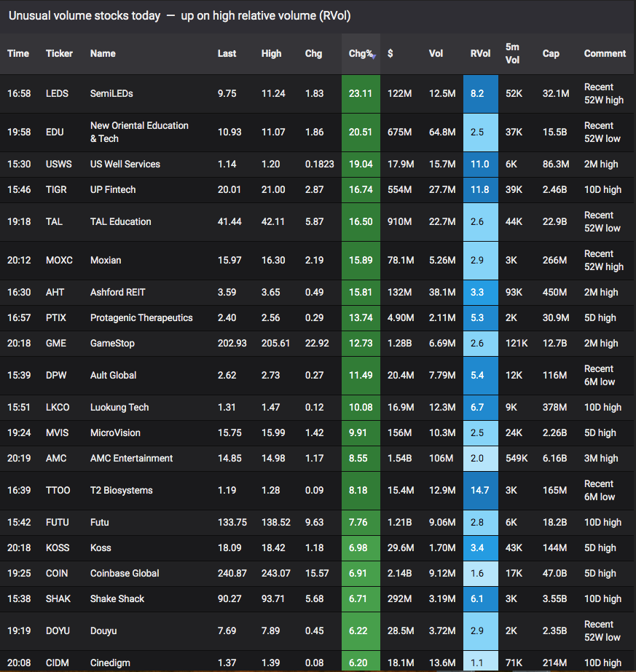This screenshot has height=672, width=636.
Task: Click the RVol column header
Action: 480,54
